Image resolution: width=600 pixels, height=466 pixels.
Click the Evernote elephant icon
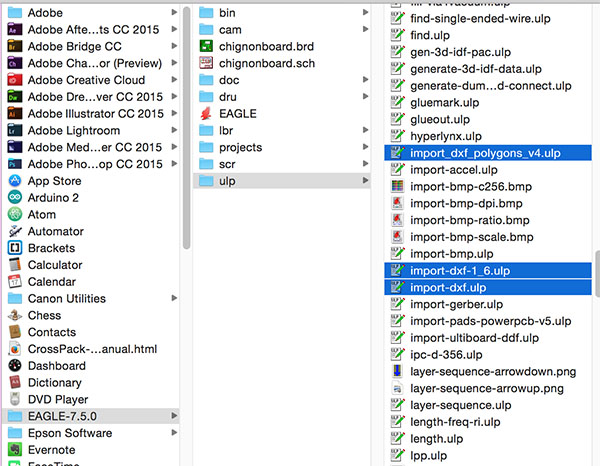[x=15, y=450]
